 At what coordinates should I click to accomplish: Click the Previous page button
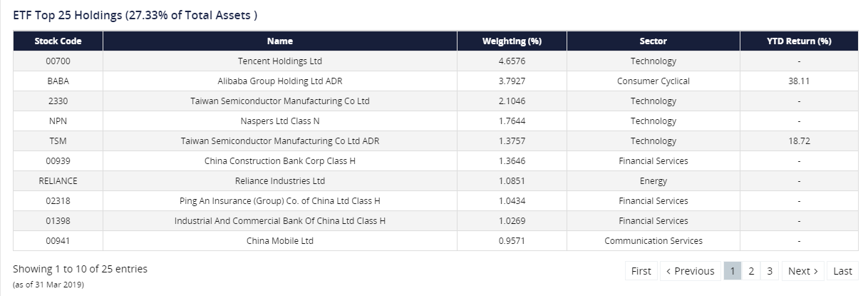(690, 271)
